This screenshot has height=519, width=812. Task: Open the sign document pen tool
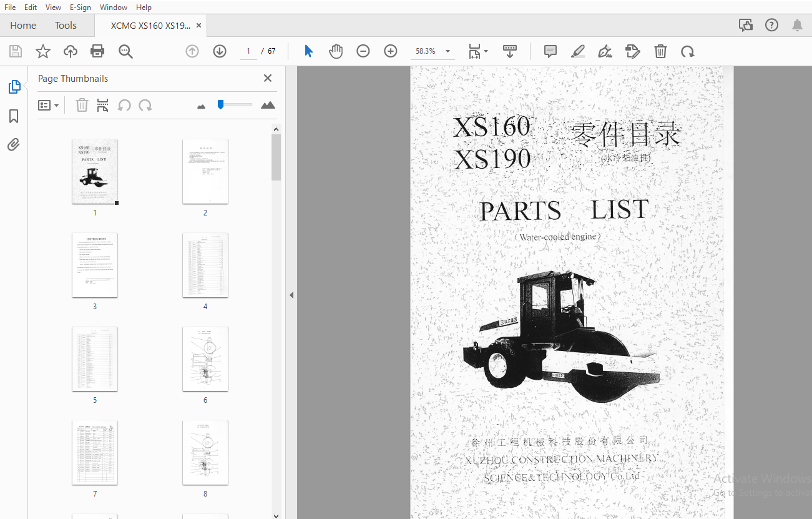(x=605, y=51)
